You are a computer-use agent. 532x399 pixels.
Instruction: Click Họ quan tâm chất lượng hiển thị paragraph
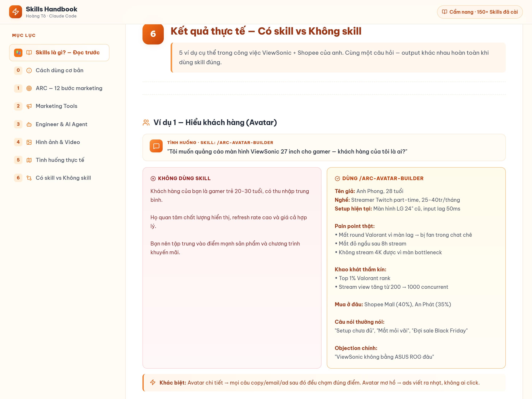click(x=229, y=222)
